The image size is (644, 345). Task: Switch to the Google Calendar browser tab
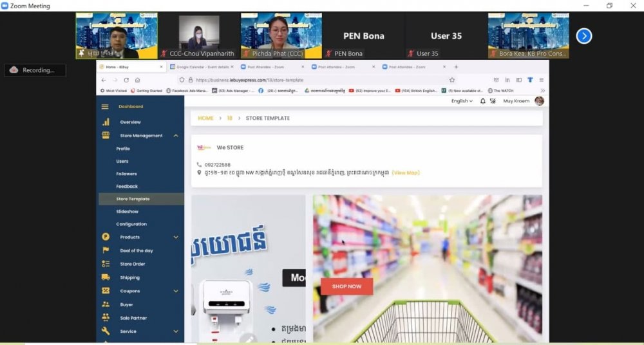pyautogui.click(x=200, y=66)
